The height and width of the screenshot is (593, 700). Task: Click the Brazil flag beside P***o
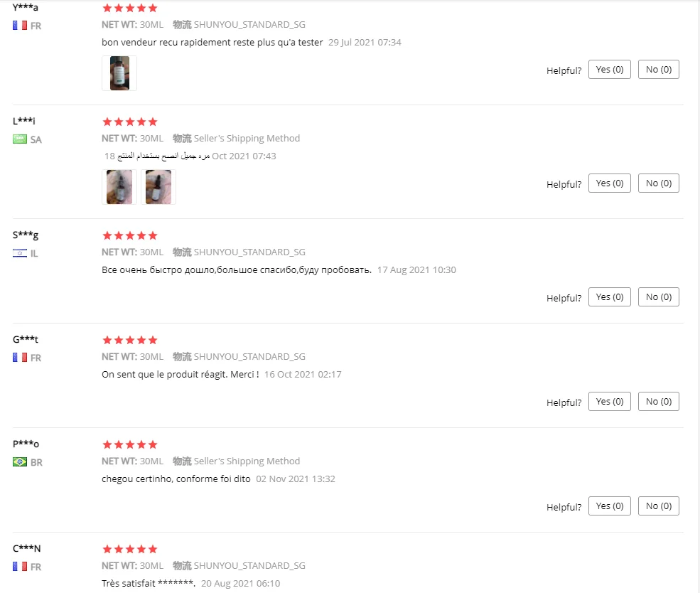click(20, 462)
